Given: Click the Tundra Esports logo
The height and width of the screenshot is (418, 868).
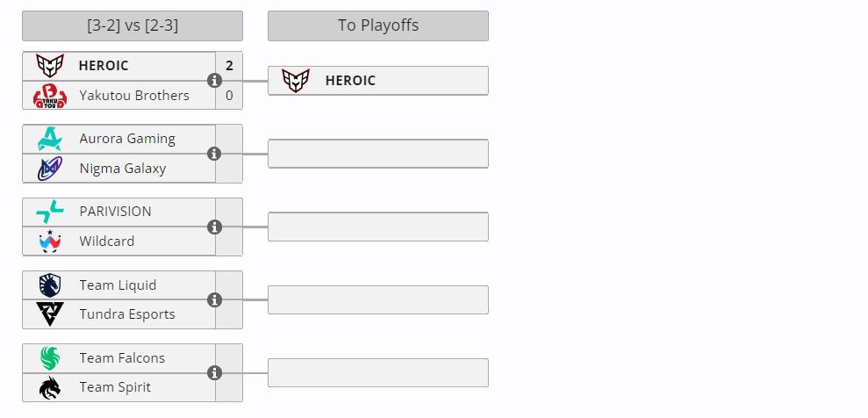Looking at the screenshot, I should pos(50,314).
